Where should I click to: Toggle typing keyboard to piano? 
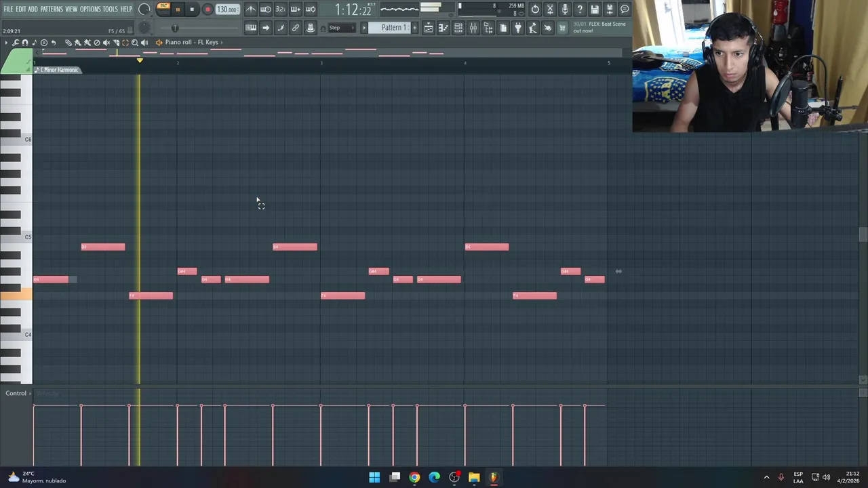click(251, 28)
